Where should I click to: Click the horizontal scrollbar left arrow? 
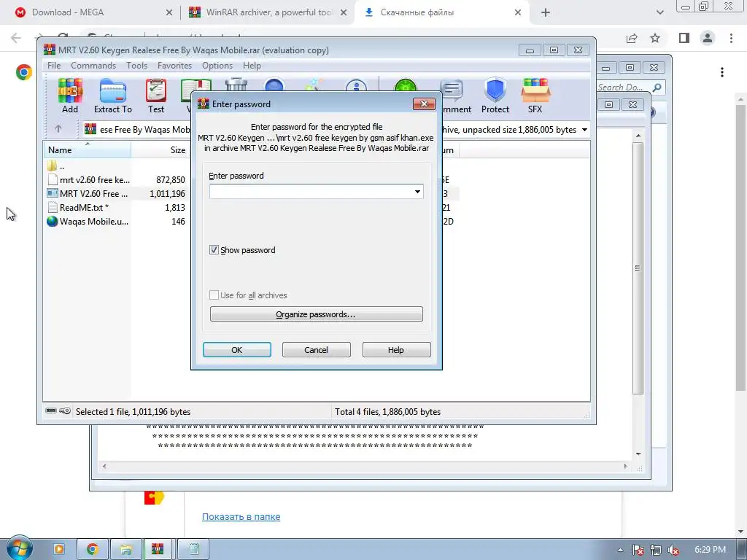click(104, 466)
